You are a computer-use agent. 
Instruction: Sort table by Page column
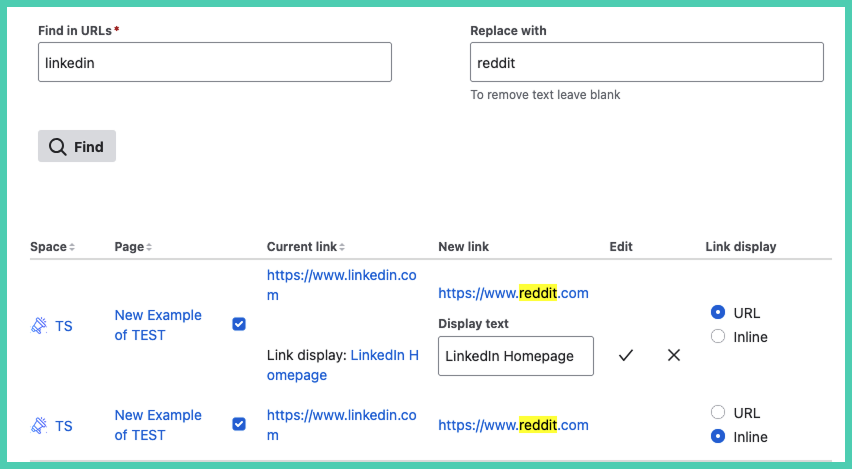pos(133,247)
